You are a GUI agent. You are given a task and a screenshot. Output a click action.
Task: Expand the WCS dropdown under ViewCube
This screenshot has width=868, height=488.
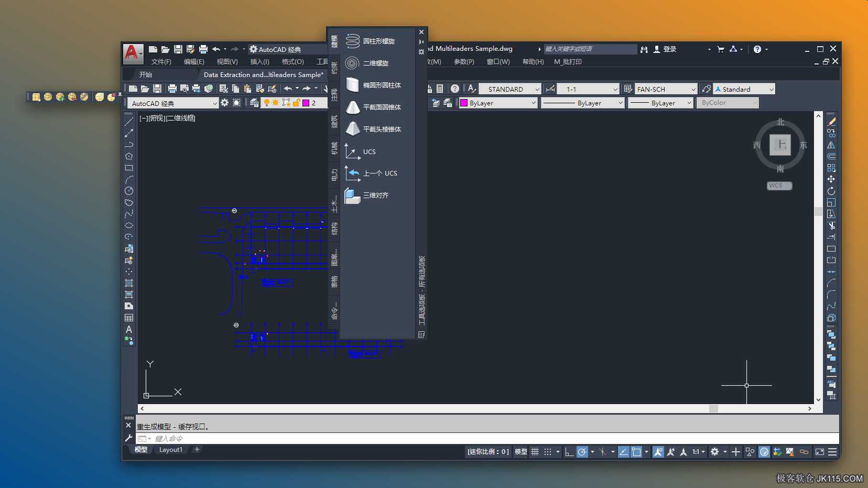tap(779, 186)
